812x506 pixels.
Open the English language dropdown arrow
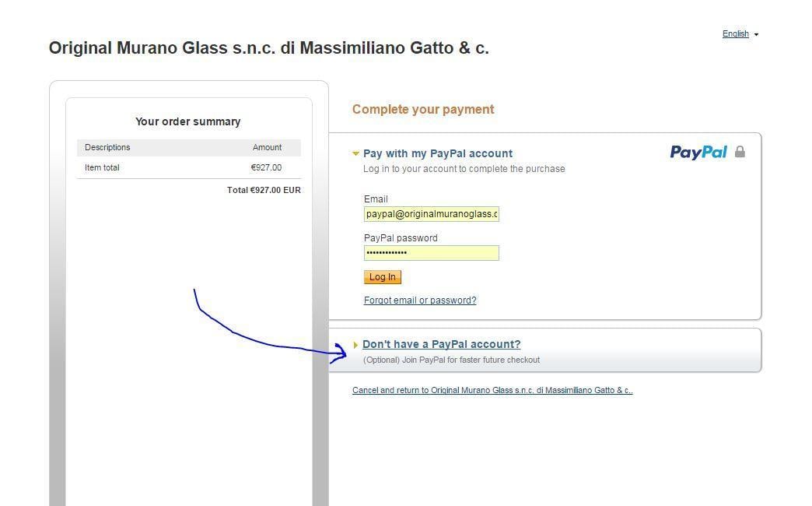pyautogui.click(x=756, y=34)
